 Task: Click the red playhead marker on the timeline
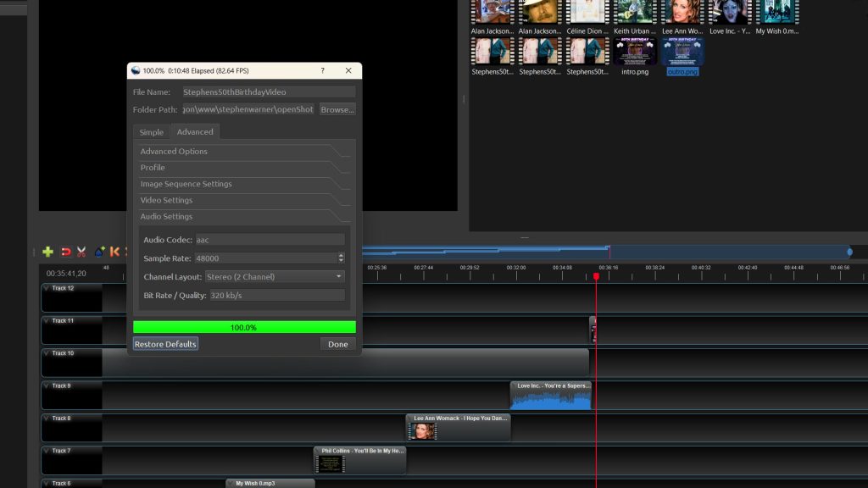597,275
